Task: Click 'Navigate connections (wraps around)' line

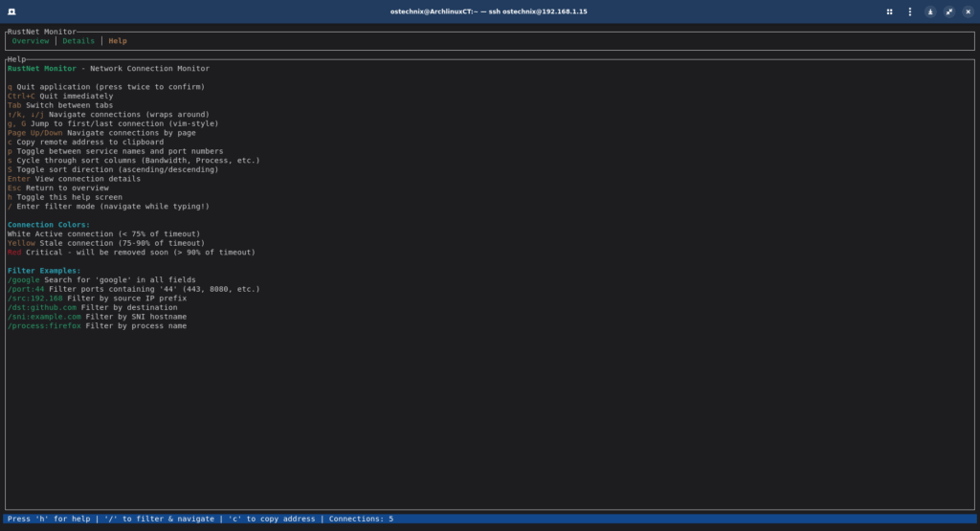Action: coord(108,114)
